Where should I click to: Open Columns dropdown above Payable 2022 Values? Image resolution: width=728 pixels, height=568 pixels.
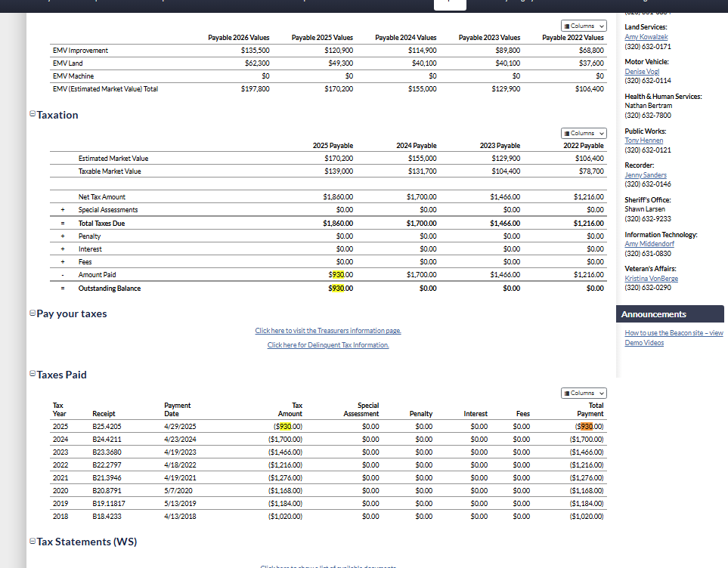point(583,26)
